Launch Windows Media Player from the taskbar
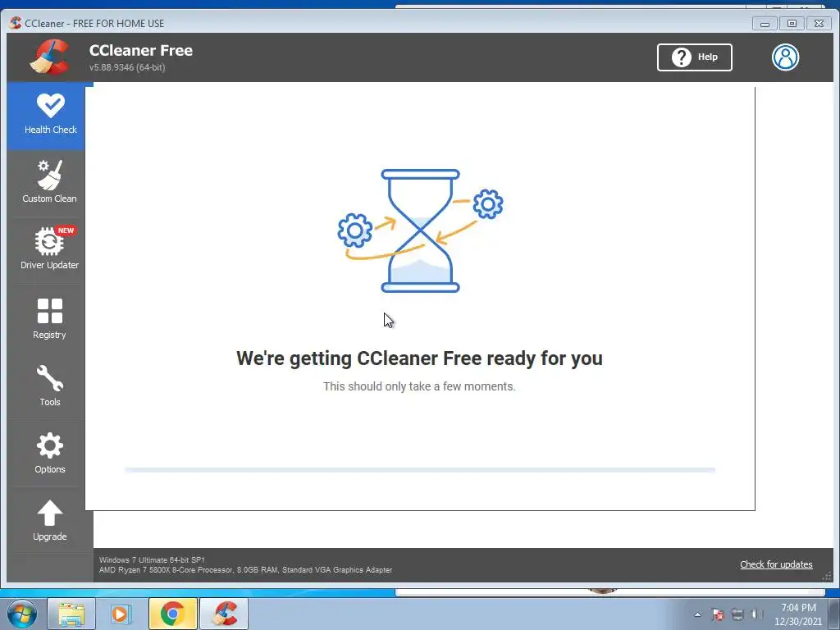This screenshot has width=840, height=630. point(121,614)
